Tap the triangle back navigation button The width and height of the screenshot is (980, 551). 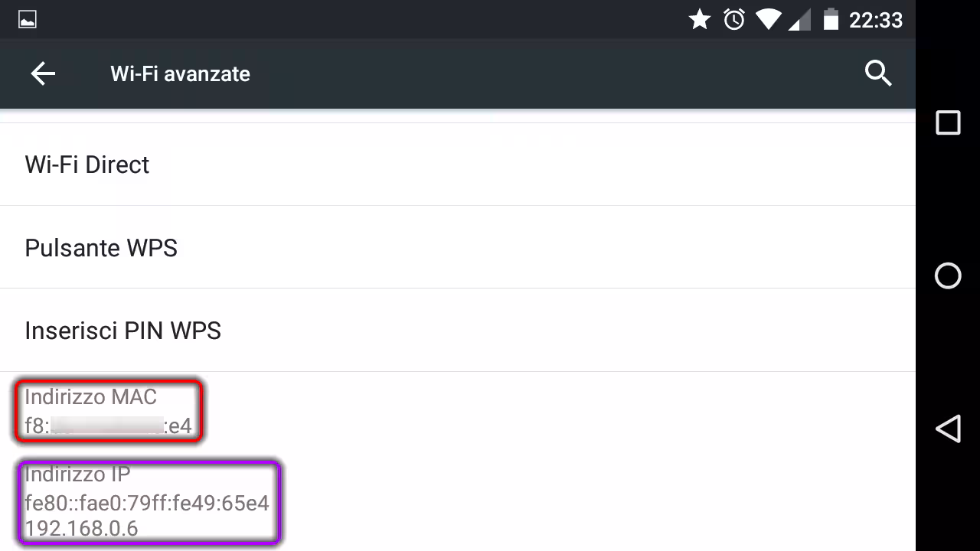coord(948,429)
